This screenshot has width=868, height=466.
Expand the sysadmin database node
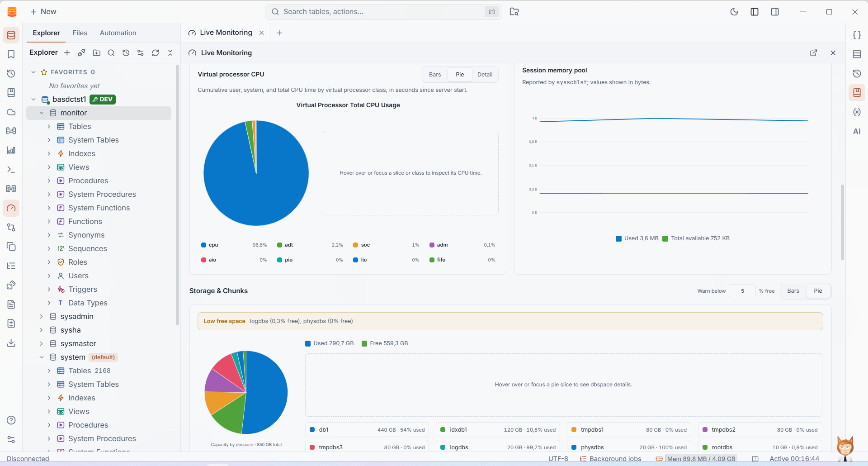42,317
